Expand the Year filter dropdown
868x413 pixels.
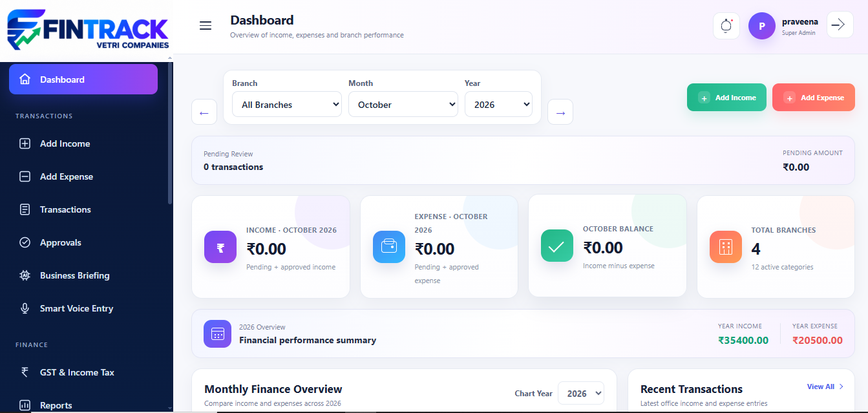click(498, 104)
